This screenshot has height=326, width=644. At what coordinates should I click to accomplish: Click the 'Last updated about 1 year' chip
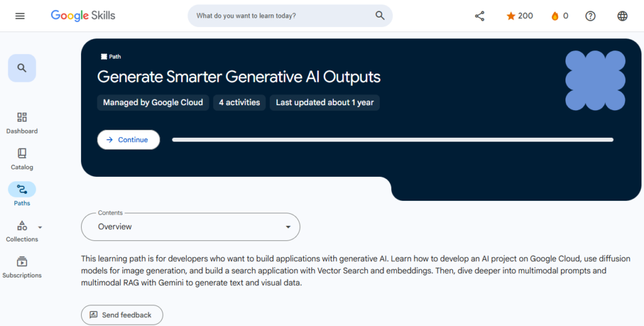click(x=325, y=103)
